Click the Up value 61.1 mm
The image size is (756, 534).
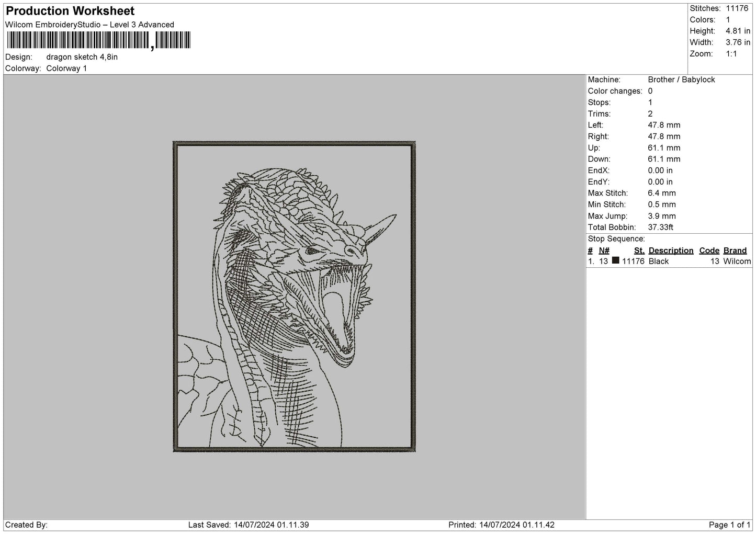click(x=664, y=148)
